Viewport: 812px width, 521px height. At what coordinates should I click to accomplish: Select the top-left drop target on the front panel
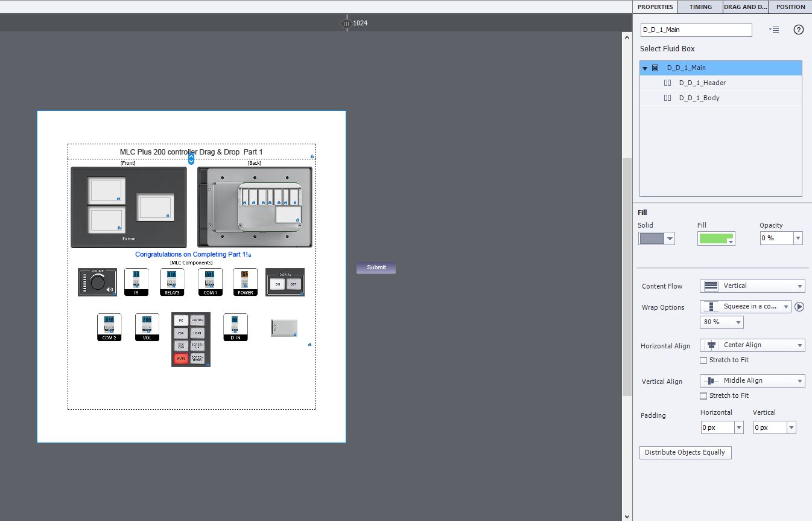click(106, 190)
